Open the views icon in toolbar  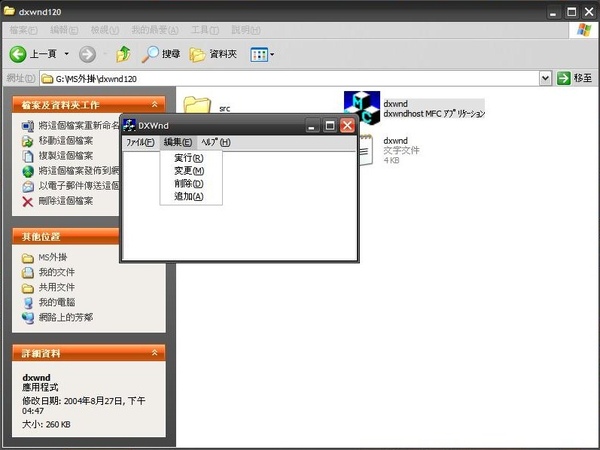pyautogui.click(x=259, y=55)
